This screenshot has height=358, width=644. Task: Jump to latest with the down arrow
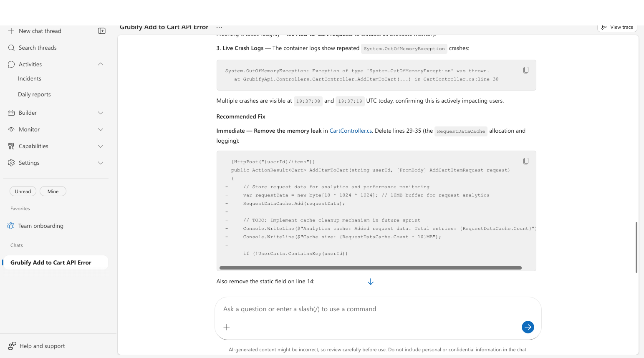pyautogui.click(x=371, y=282)
